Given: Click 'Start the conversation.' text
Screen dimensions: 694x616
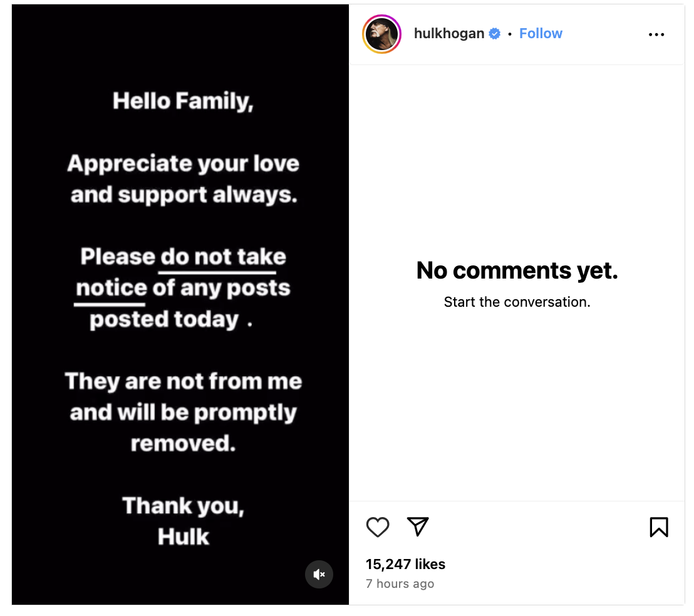Looking at the screenshot, I should pos(517,302).
